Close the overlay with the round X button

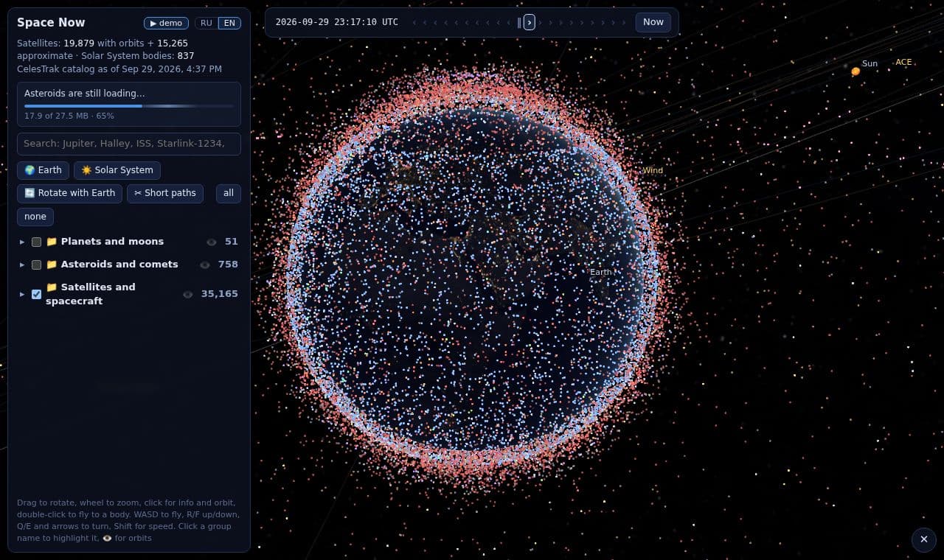coord(923,539)
